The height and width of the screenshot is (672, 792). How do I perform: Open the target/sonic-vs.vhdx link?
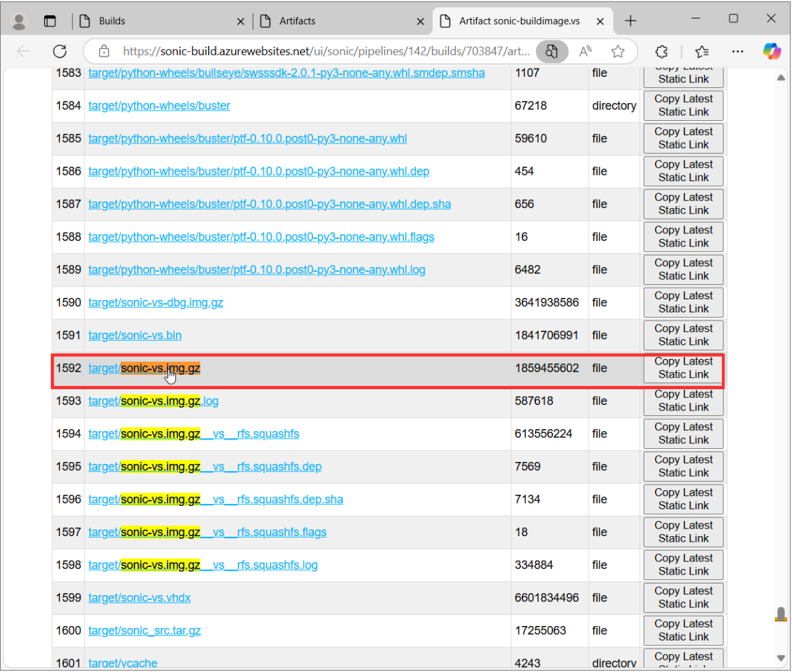139,598
